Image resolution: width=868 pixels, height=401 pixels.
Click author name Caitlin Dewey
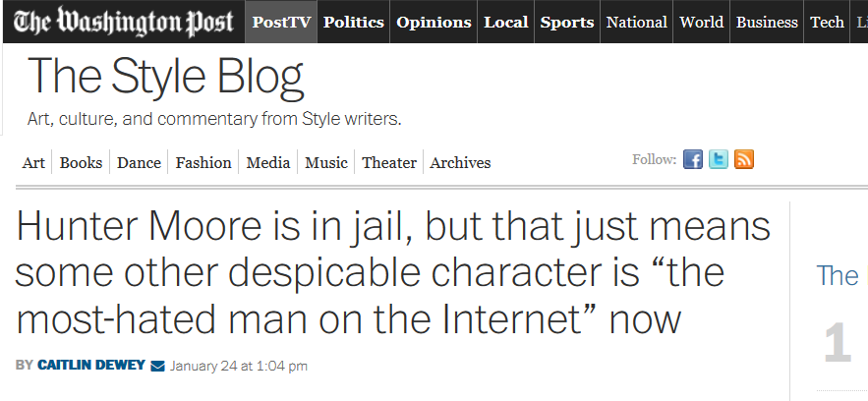click(x=91, y=367)
